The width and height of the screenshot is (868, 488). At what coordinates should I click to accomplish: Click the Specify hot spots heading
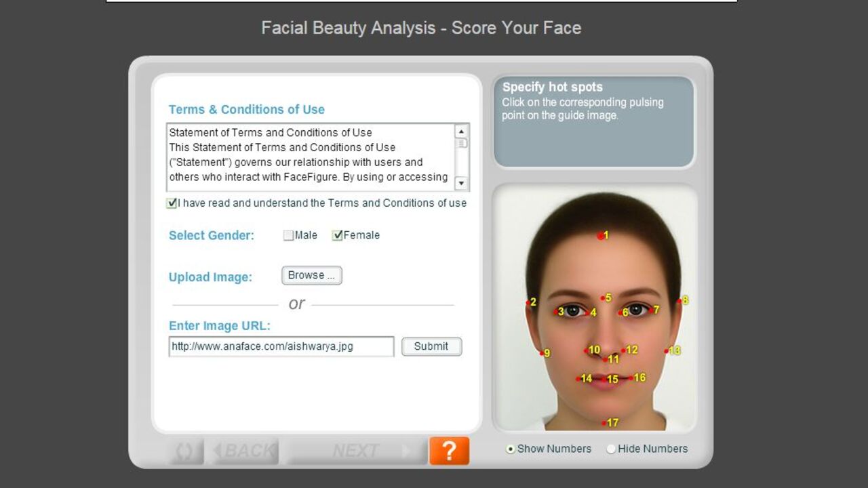click(x=553, y=87)
